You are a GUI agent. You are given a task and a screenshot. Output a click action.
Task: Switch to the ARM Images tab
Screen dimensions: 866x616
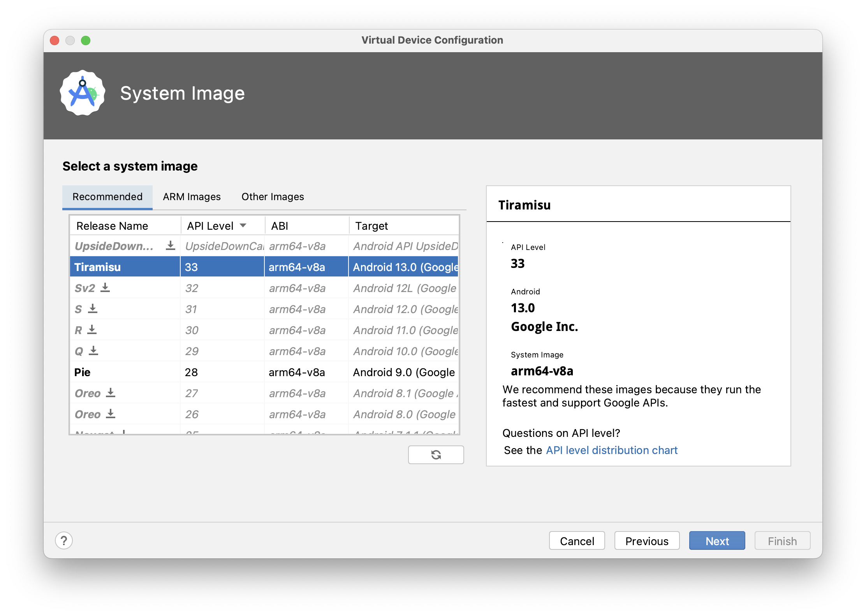192,197
